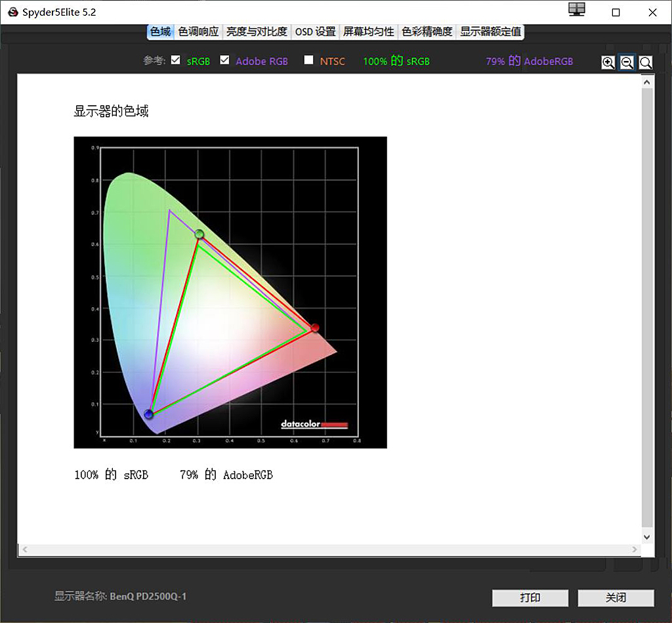This screenshot has width=672, height=623.
Task: Switch to the 色调响应 tab
Action: (198, 32)
